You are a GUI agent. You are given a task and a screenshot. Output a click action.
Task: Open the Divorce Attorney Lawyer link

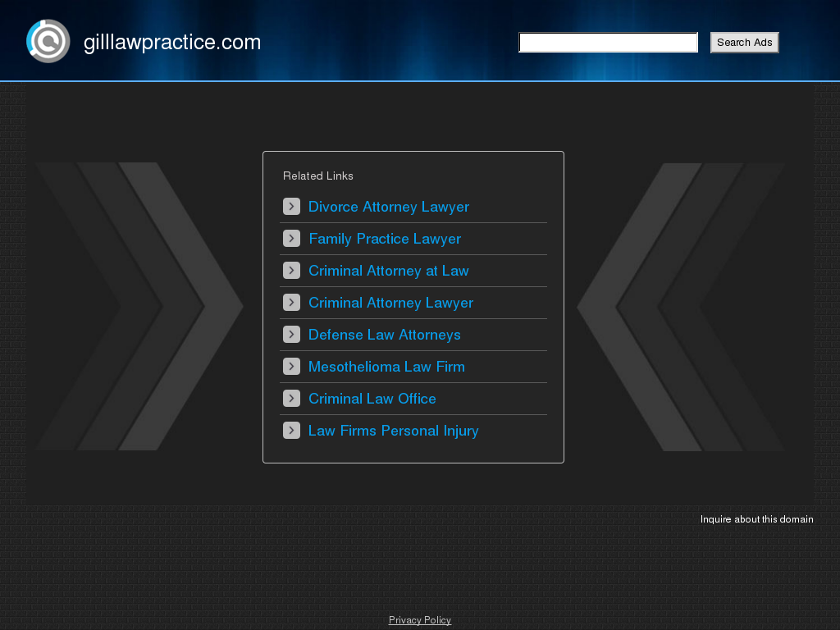(x=389, y=207)
